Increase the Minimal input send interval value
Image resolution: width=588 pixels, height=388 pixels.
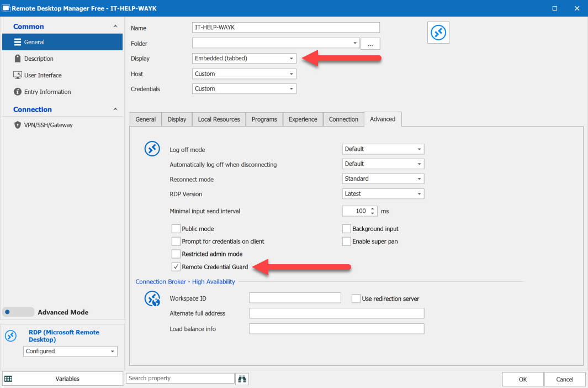coord(373,208)
